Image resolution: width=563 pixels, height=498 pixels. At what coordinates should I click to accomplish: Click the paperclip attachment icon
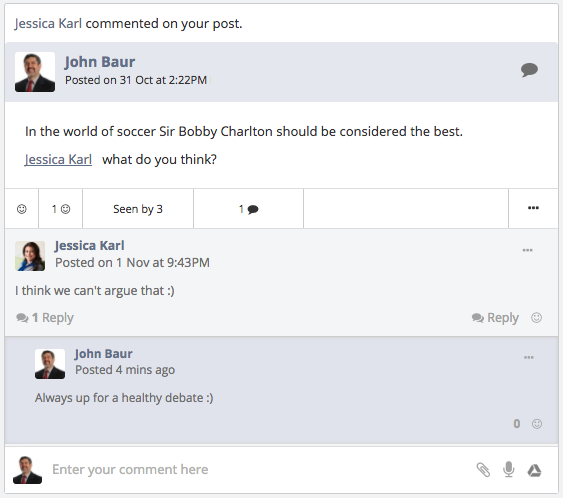coord(483,470)
